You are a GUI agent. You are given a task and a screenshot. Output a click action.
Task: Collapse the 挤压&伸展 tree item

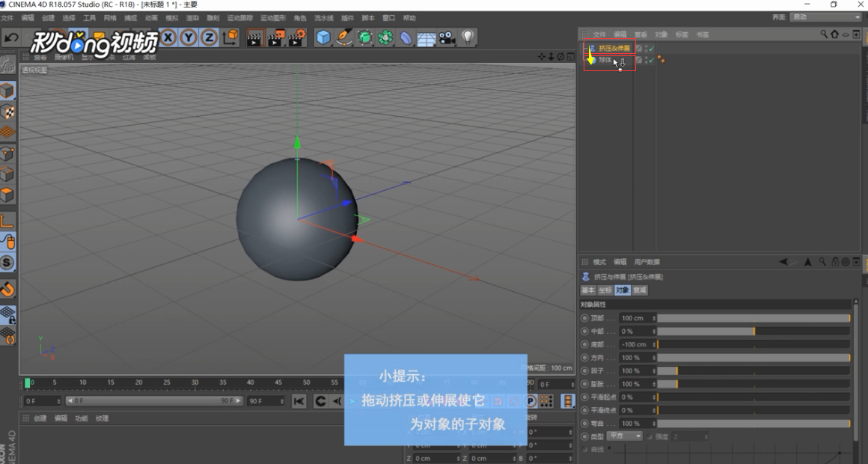586,49
